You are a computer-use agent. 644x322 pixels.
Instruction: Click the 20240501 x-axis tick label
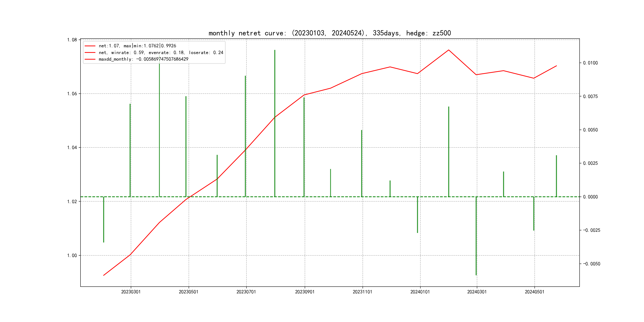tap(534, 292)
